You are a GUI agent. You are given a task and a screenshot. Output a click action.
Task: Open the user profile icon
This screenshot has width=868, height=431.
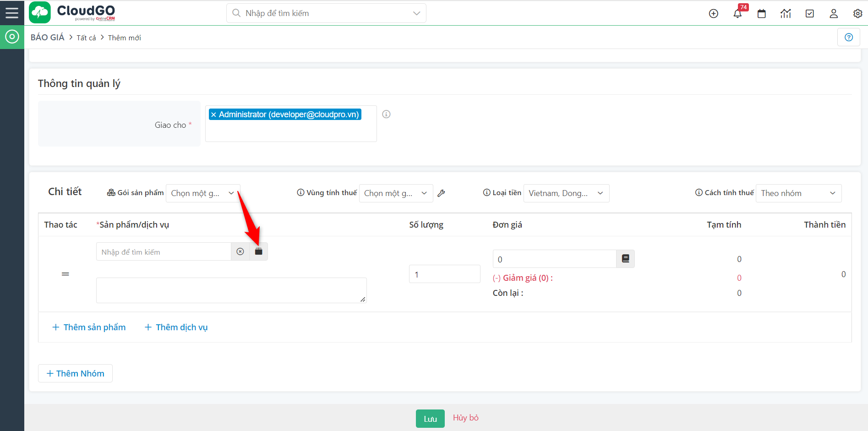pyautogui.click(x=833, y=13)
